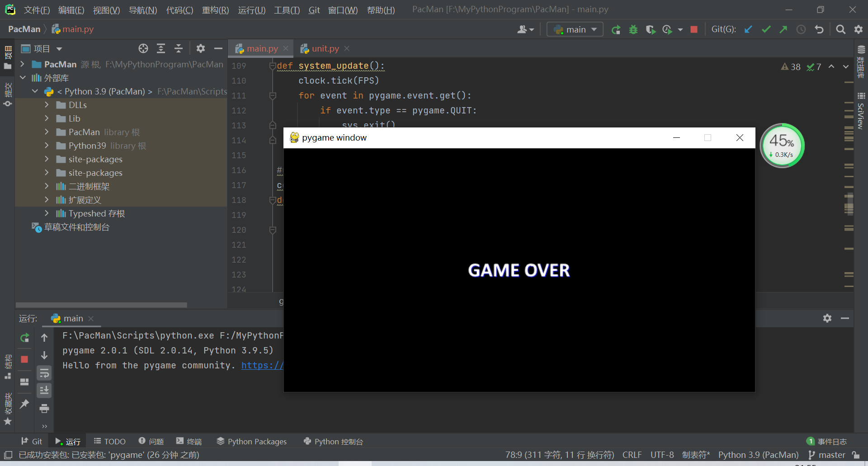Click the main.py breadcrumb
868x466 pixels.
(x=73, y=29)
